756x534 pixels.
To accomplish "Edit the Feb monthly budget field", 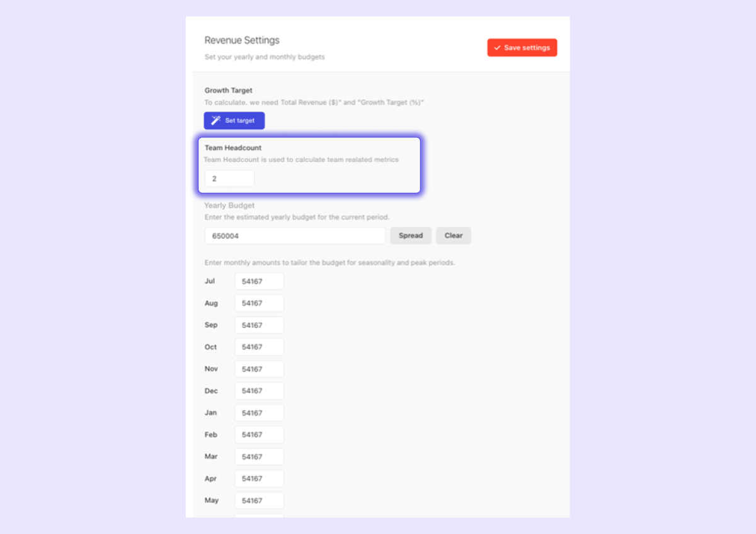I will (x=259, y=434).
